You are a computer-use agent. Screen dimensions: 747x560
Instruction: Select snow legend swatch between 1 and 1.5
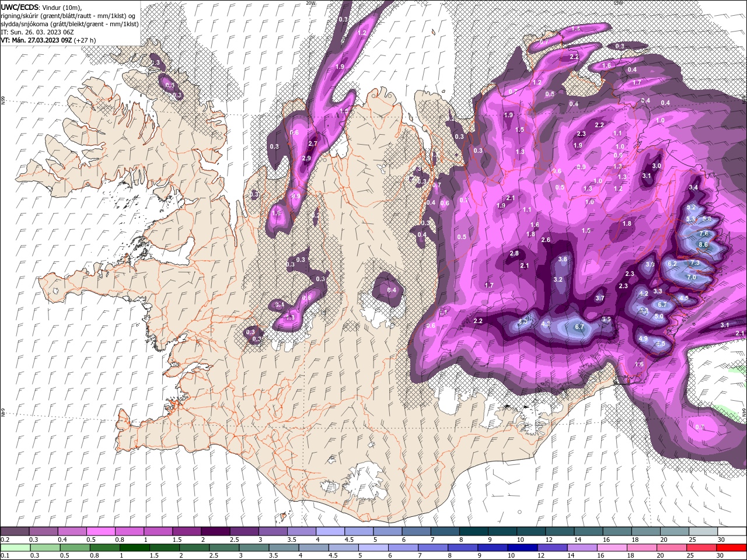click(158, 531)
